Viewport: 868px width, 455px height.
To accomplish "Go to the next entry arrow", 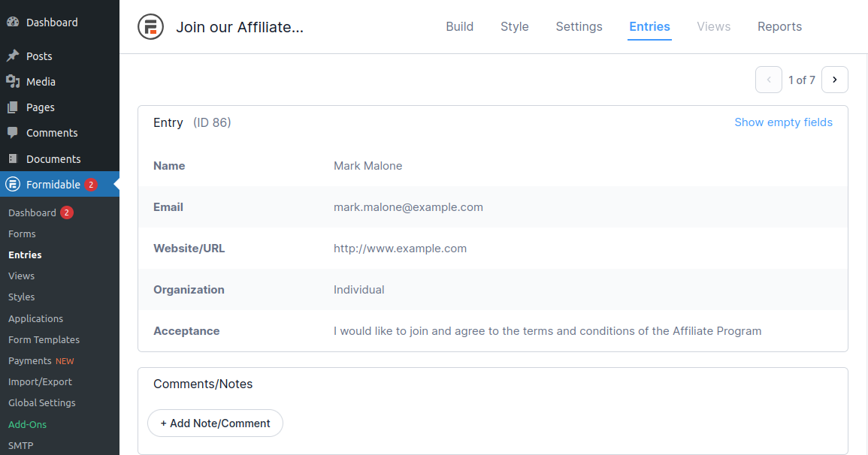I will tap(835, 80).
